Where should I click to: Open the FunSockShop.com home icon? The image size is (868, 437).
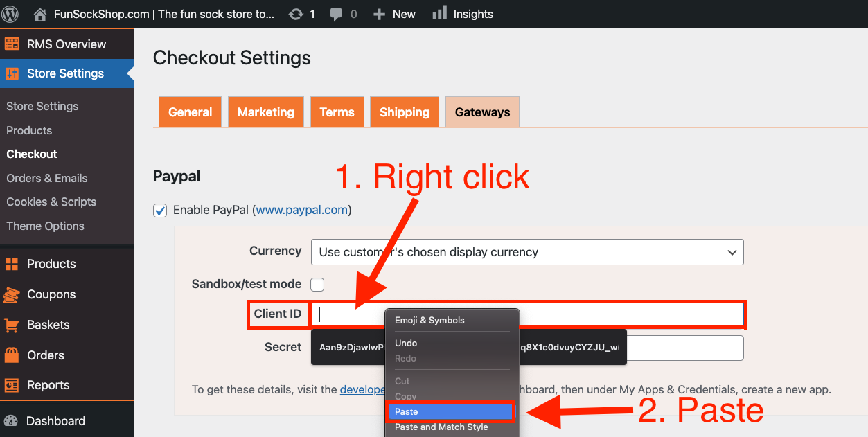tap(40, 14)
